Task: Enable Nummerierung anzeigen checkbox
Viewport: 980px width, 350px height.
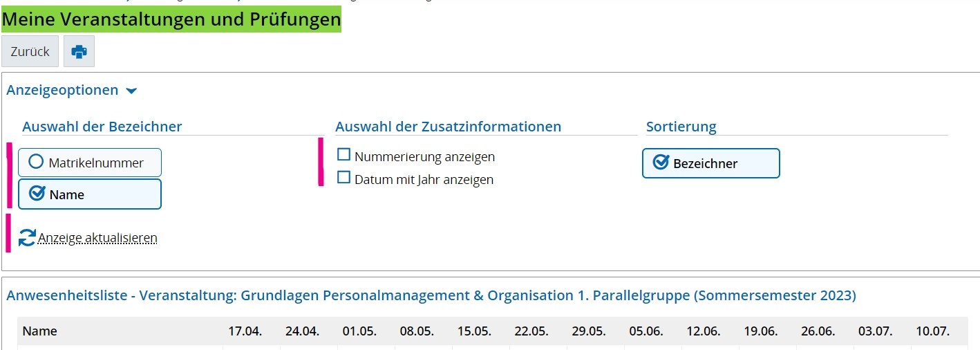Action: pyautogui.click(x=343, y=155)
